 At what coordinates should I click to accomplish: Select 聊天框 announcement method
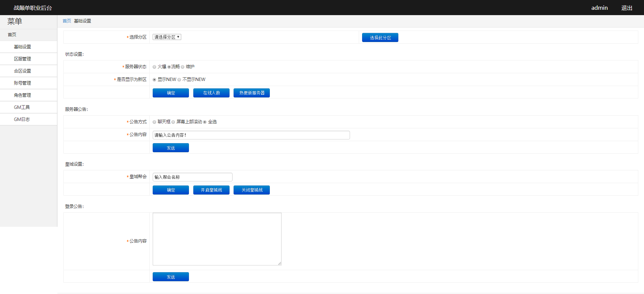pyautogui.click(x=154, y=122)
